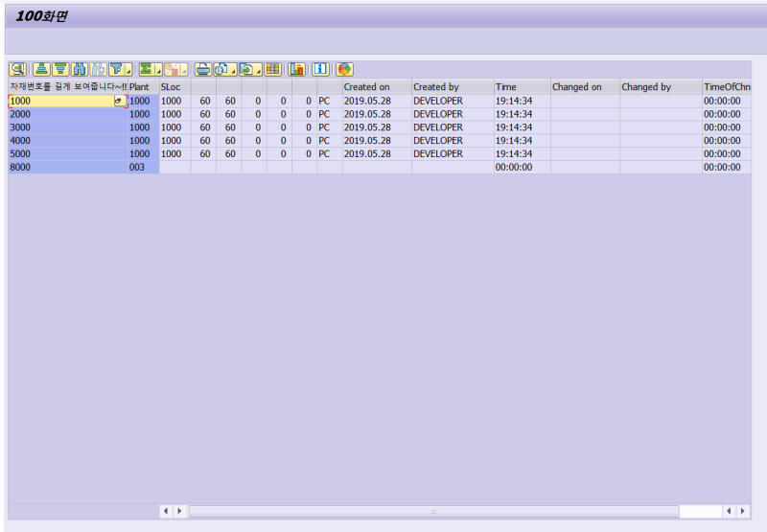Viewport: 767px width, 532px height.
Task: Click the 00:00:00 Time cell in row 8000
Action: (x=522, y=167)
